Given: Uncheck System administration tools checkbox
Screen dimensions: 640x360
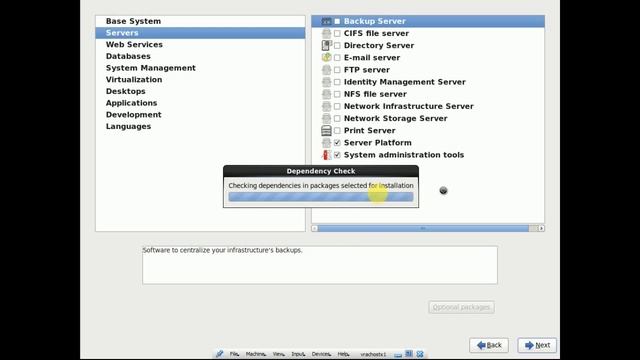Looking at the screenshot, I should [337, 155].
